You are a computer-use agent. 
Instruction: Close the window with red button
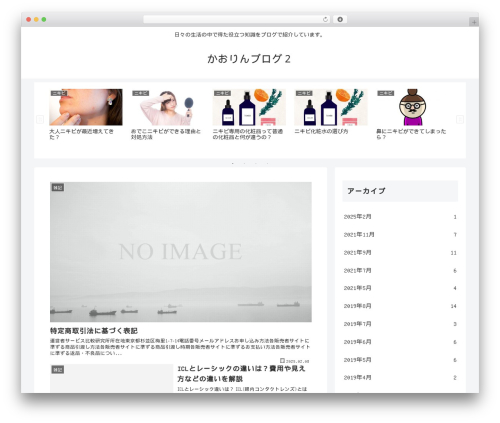(x=29, y=20)
